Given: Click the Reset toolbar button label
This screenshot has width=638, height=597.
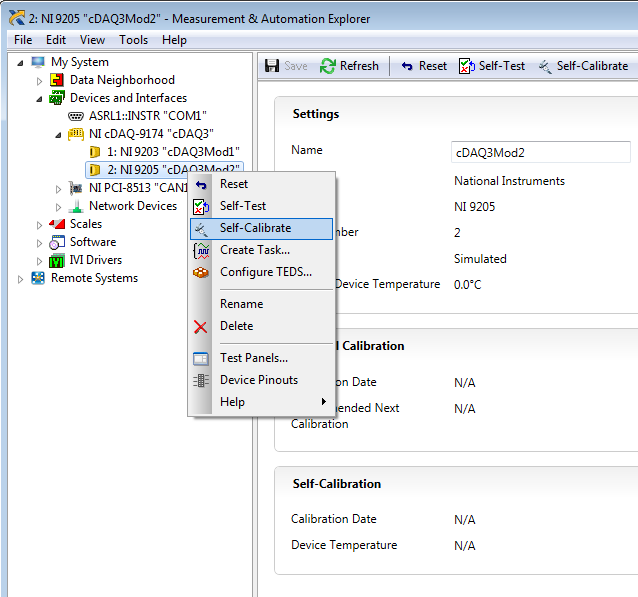Looking at the screenshot, I should 433,66.
